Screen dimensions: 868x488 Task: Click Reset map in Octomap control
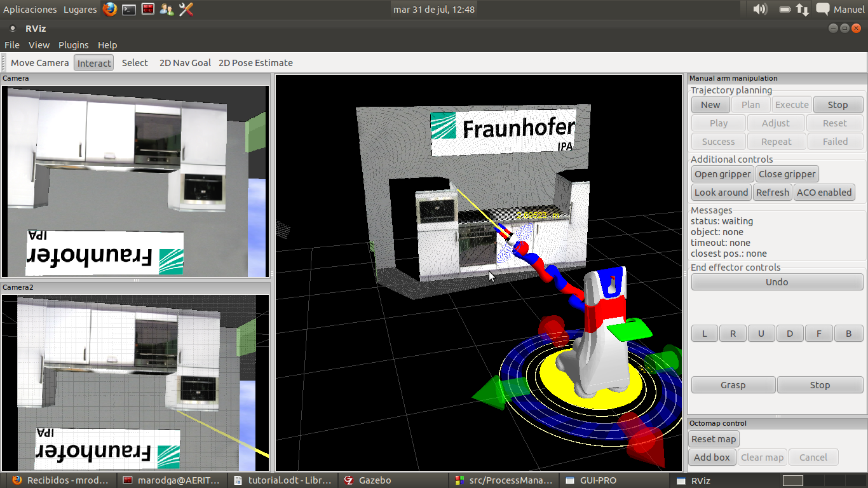coord(714,439)
